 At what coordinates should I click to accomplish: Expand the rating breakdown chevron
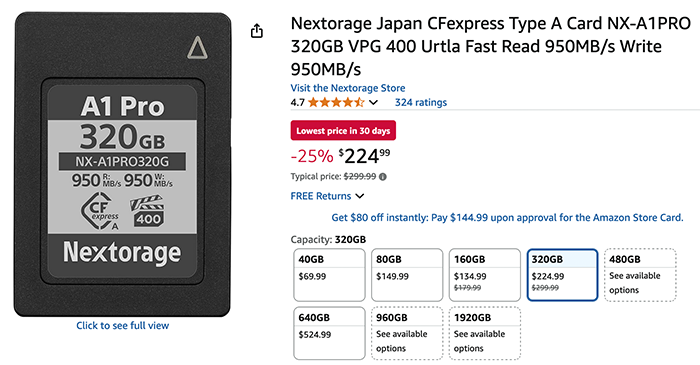click(374, 103)
